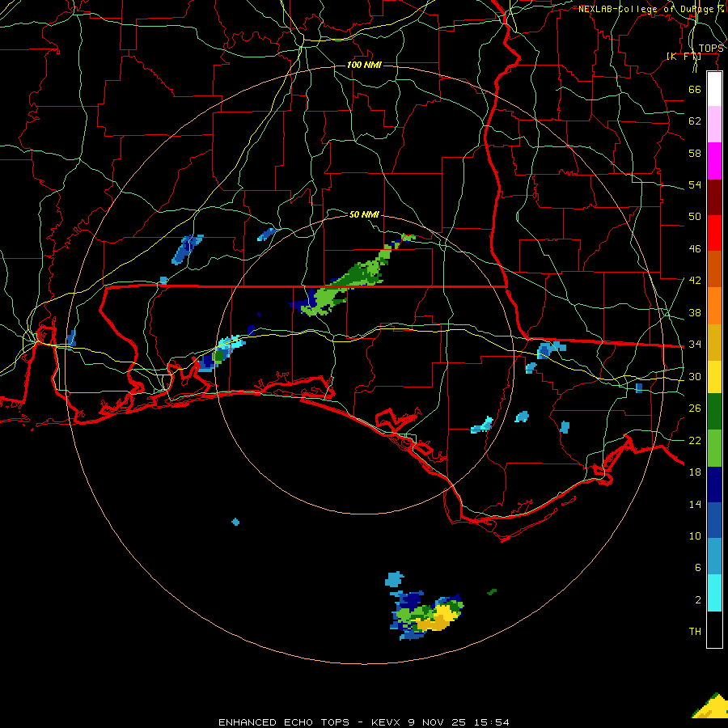Click the 100 NMI range ring label

click(x=364, y=65)
